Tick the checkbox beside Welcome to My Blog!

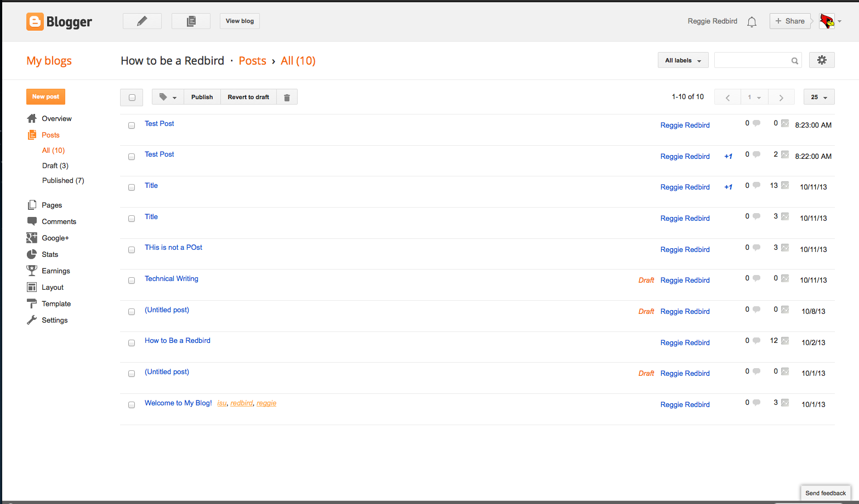(x=132, y=404)
